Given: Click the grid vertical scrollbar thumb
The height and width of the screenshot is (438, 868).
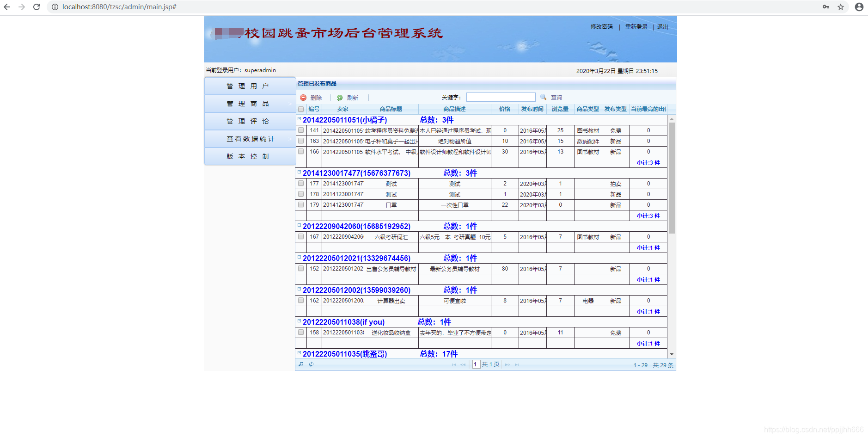Looking at the screenshot, I should [672, 178].
